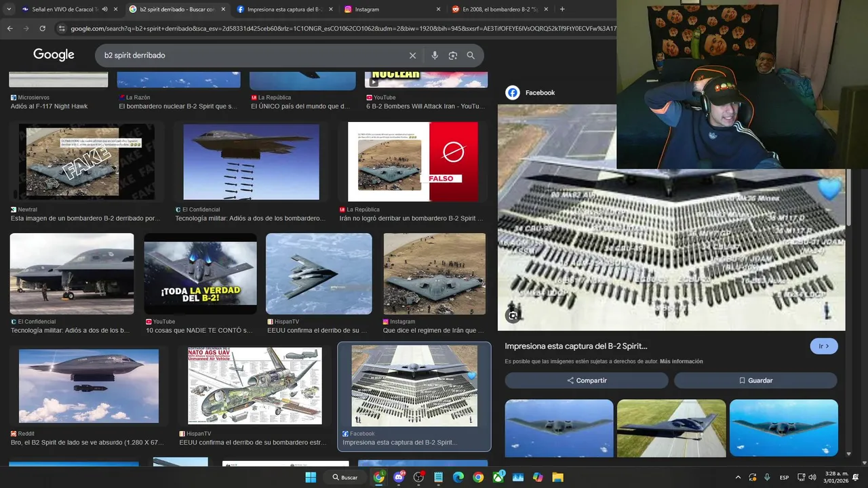
Task: Open El Confidencial B-2 hangar thumbnail
Action: click(72, 274)
